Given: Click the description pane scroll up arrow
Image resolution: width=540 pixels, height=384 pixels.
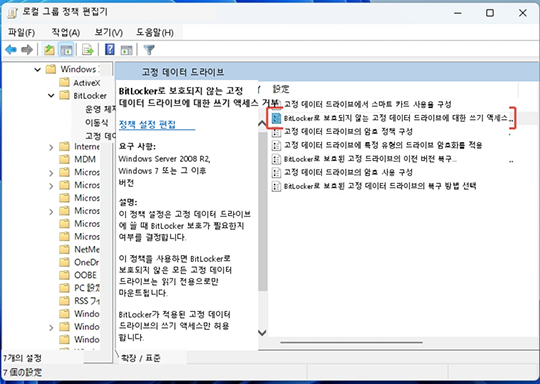Looking at the screenshot, I should 262,124.
